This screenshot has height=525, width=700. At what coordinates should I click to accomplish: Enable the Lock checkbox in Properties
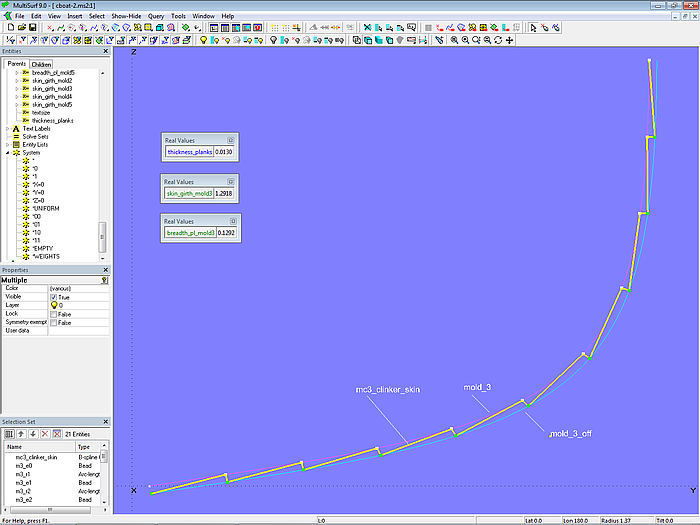[53, 314]
